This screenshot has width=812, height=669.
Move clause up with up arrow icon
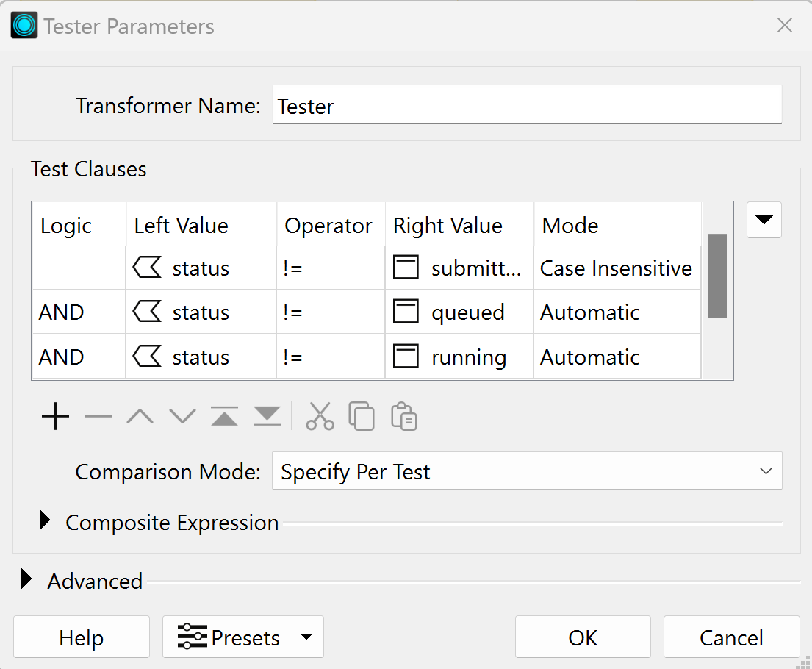click(140, 417)
